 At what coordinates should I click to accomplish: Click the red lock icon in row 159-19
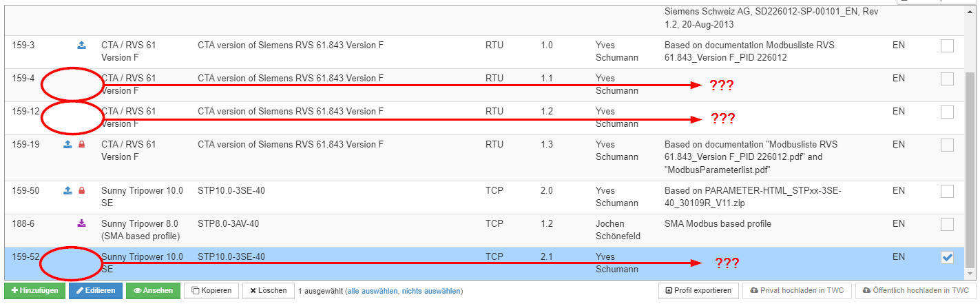81,145
